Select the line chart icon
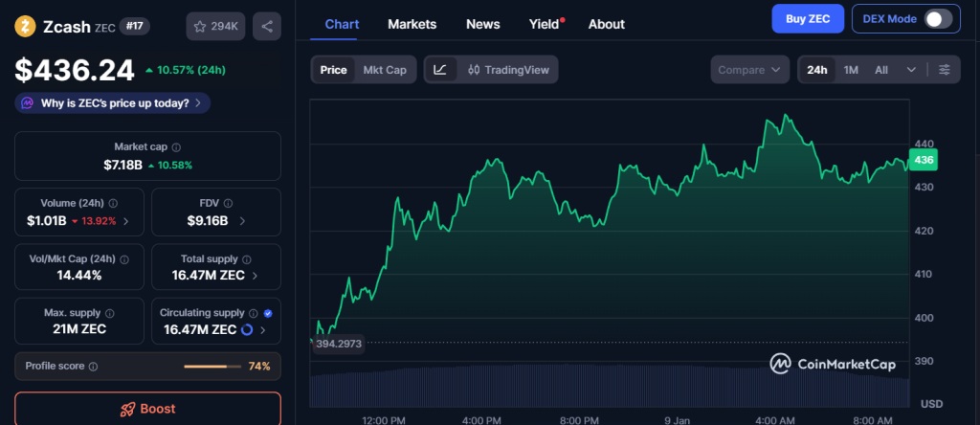The image size is (980, 425). click(x=440, y=69)
